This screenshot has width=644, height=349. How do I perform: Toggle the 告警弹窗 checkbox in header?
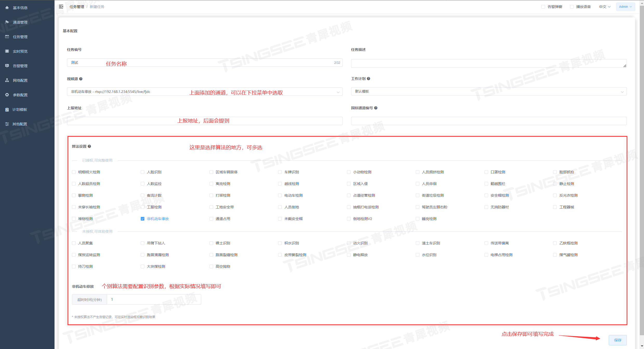(543, 7)
